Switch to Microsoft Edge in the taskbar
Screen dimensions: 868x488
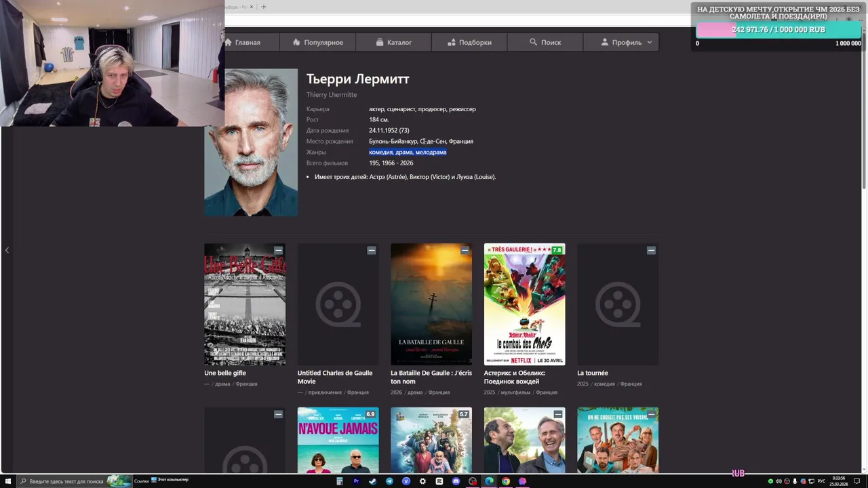point(489,481)
